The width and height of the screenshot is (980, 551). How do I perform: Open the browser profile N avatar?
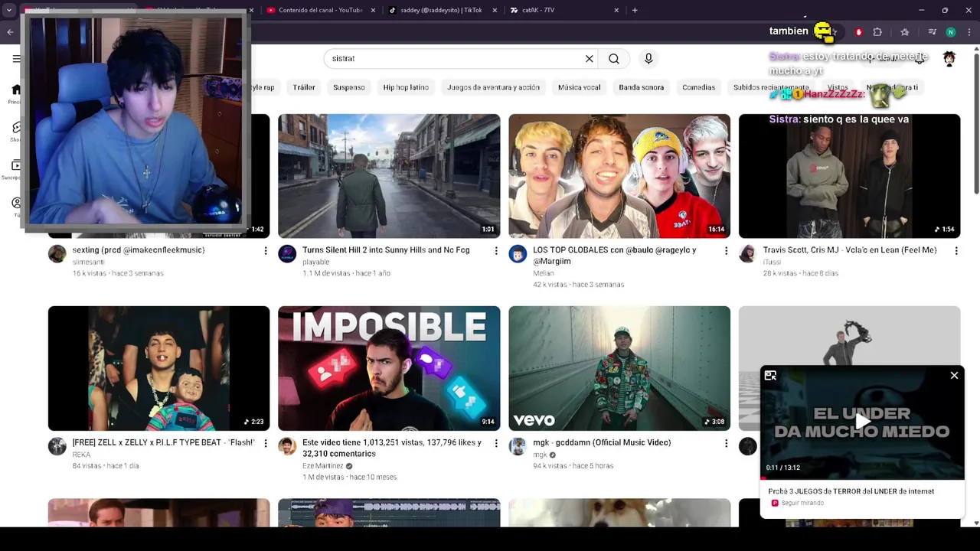[951, 32]
